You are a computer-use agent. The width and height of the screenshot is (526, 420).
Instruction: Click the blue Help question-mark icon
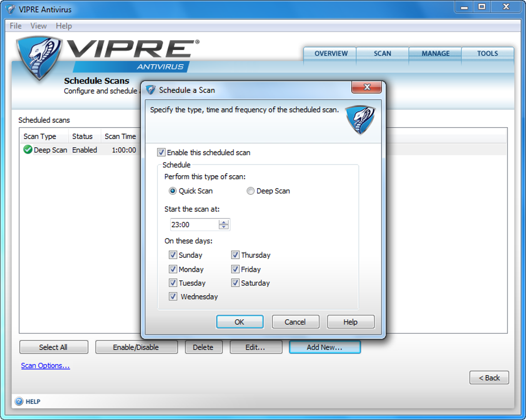19,401
